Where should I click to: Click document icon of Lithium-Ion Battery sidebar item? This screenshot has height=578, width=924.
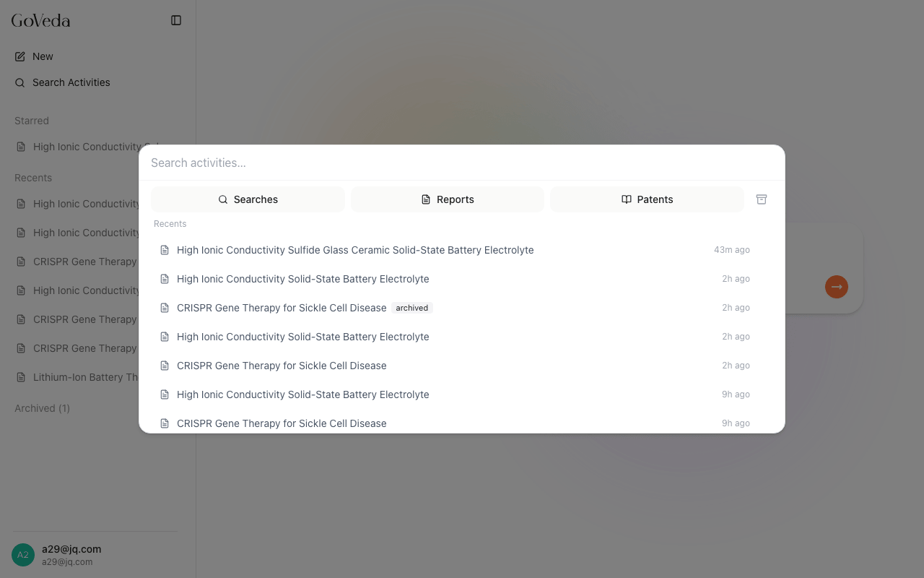(x=21, y=377)
